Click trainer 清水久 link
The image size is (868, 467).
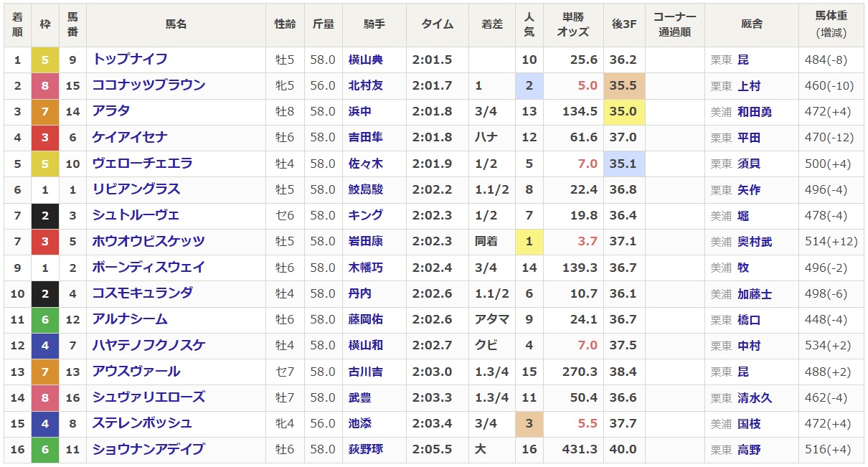[x=754, y=397]
